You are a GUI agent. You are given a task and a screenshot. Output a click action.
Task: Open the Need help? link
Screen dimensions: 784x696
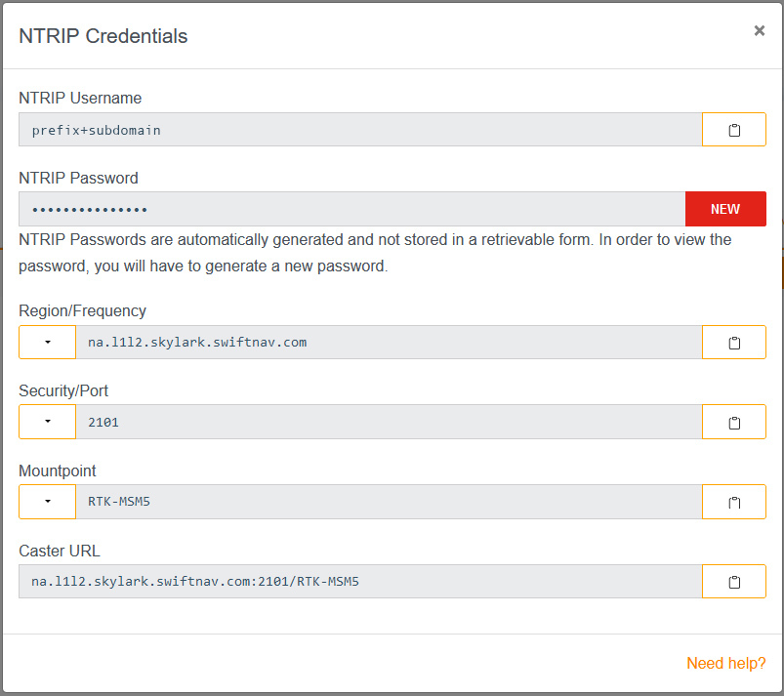point(725,664)
